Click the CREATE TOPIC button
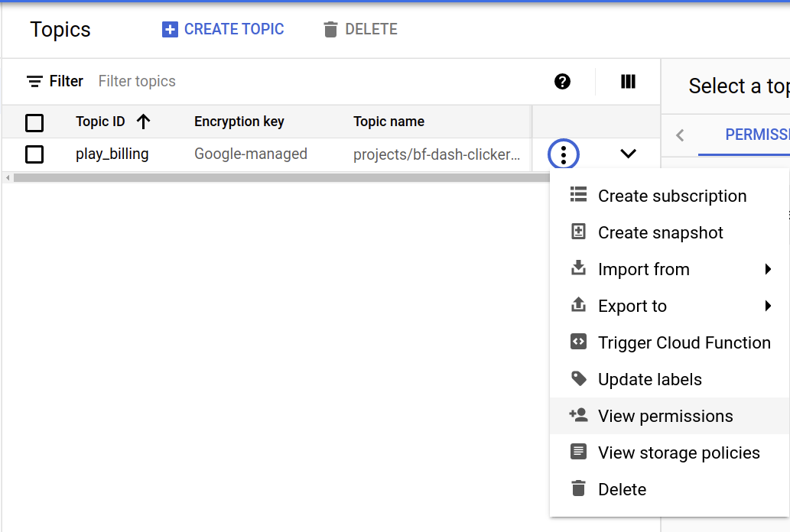Image resolution: width=790 pixels, height=532 pixels. pos(223,30)
